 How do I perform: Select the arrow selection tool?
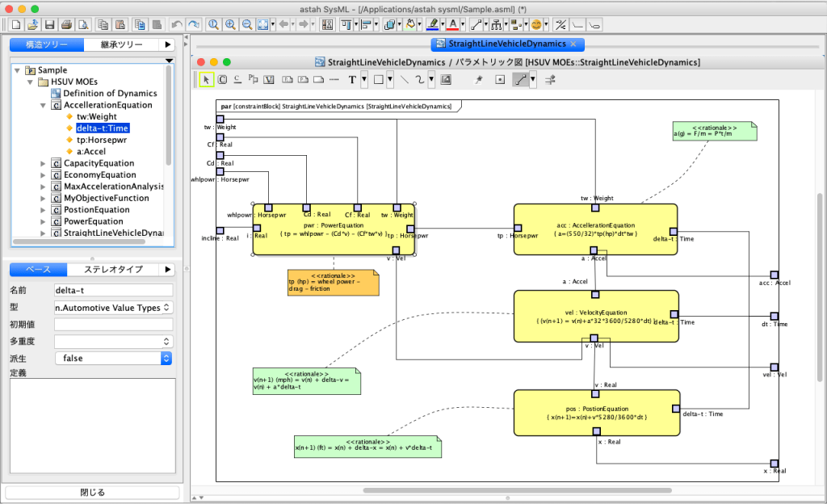206,79
